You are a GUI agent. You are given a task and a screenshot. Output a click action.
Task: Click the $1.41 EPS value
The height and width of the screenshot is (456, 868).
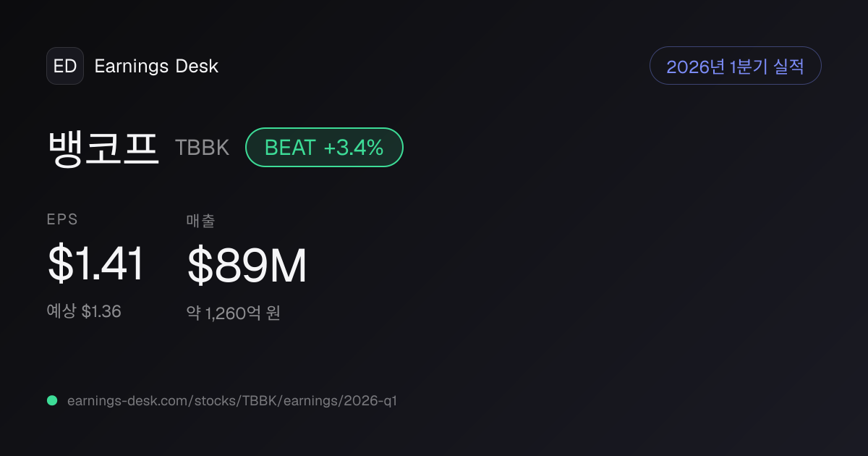click(x=96, y=264)
